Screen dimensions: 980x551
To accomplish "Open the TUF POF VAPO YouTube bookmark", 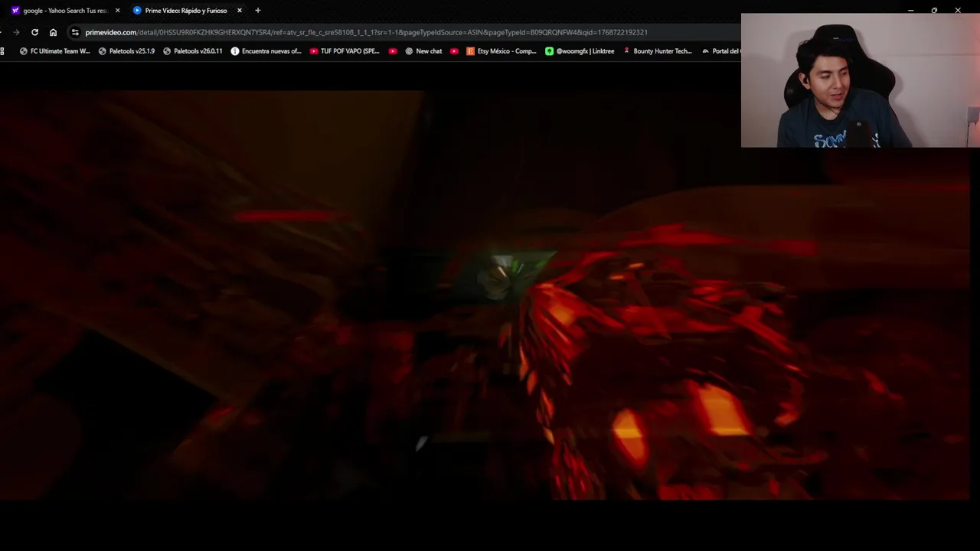I will [x=345, y=51].
